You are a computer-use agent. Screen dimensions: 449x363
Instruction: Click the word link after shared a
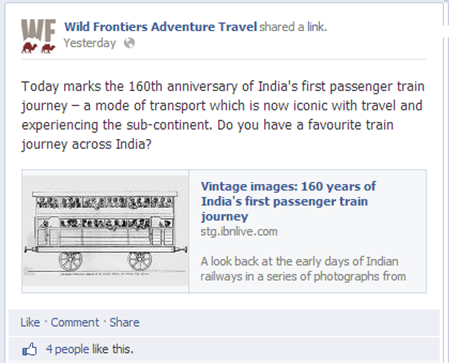316,27
